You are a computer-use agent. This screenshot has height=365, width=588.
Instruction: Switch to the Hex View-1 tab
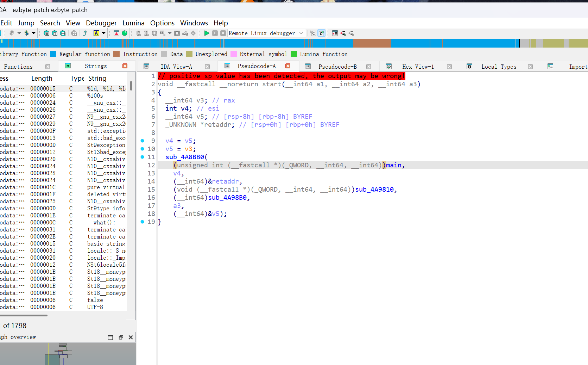click(418, 67)
